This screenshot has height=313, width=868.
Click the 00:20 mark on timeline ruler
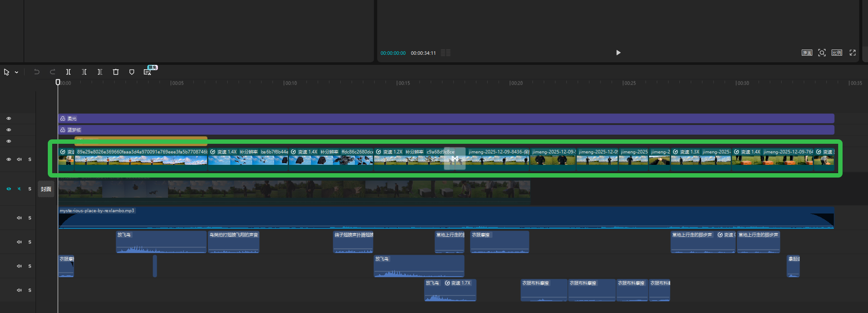pyautogui.click(x=510, y=83)
